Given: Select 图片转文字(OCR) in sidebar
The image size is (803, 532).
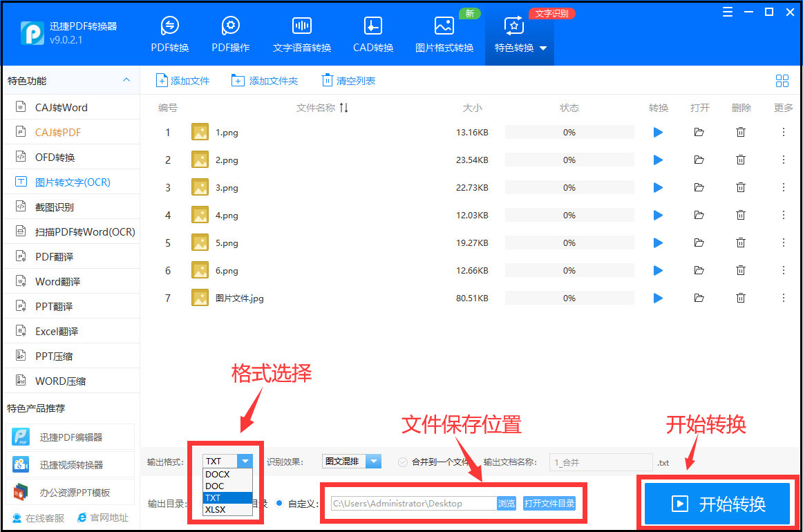Looking at the screenshot, I should [x=71, y=182].
